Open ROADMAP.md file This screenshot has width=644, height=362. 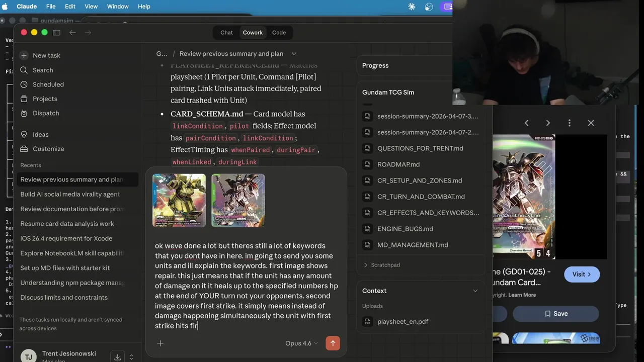tap(398, 164)
